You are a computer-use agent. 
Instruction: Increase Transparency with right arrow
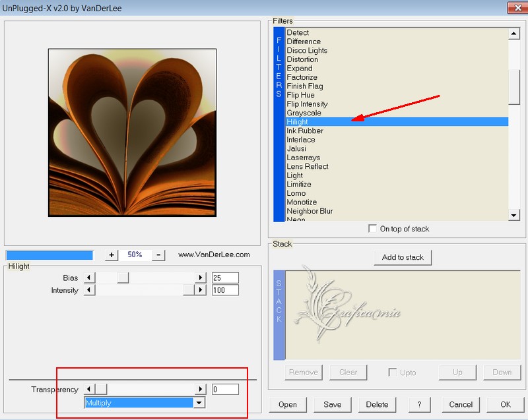click(201, 389)
